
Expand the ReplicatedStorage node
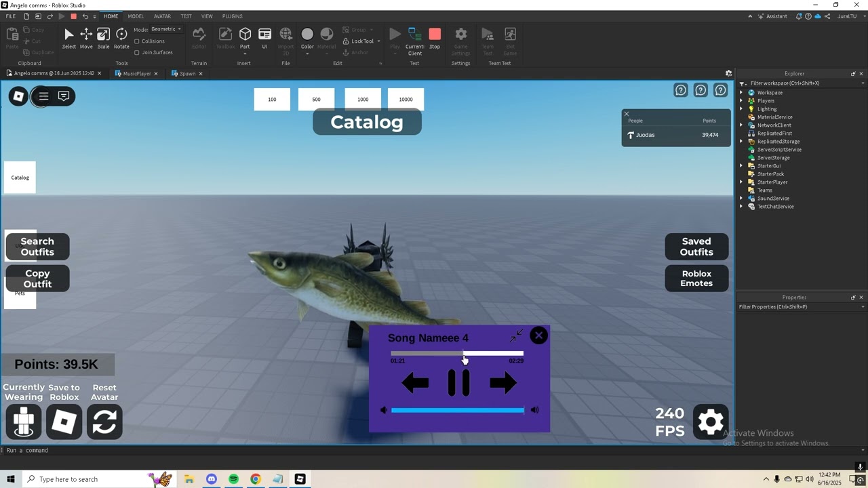[x=741, y=142]
